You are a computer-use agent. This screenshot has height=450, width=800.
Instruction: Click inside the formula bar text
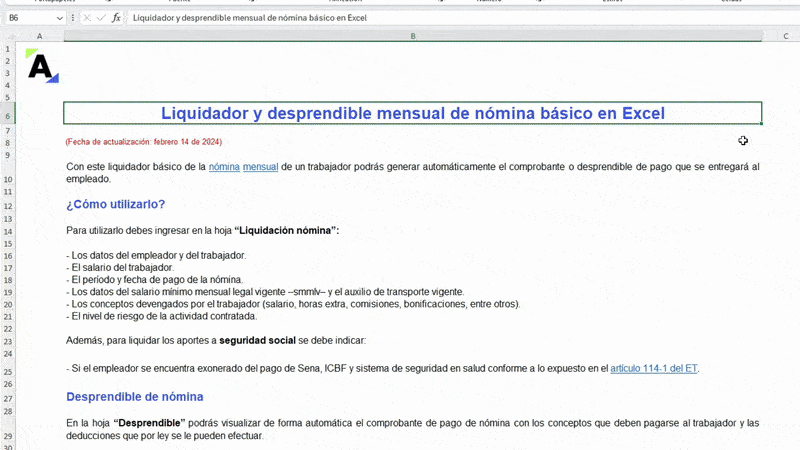(x=400, y=18)
